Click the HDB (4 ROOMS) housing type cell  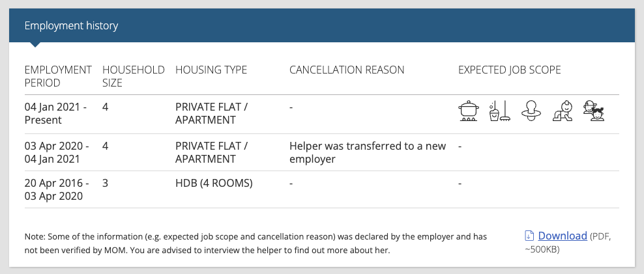tap(214, 184)
